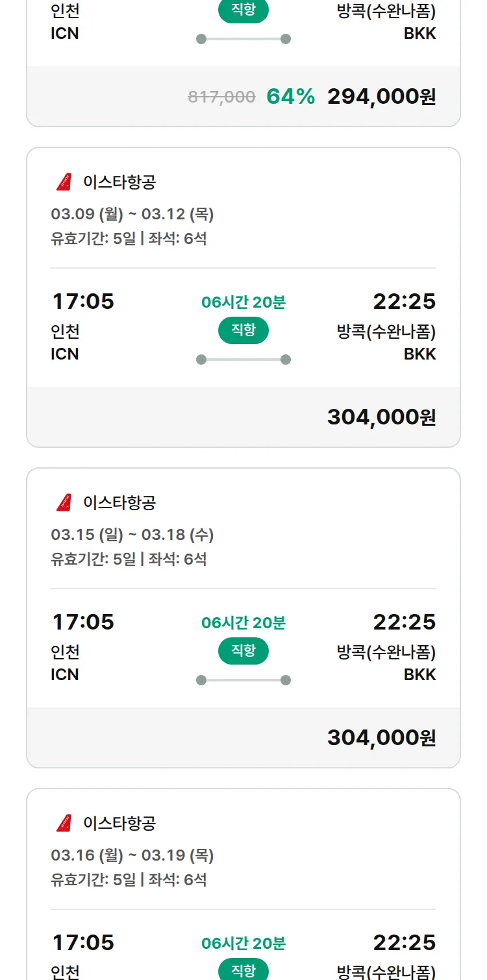Select the discounted 294,000원 price
The image size is (487, 980).
(x=381, y=97)
